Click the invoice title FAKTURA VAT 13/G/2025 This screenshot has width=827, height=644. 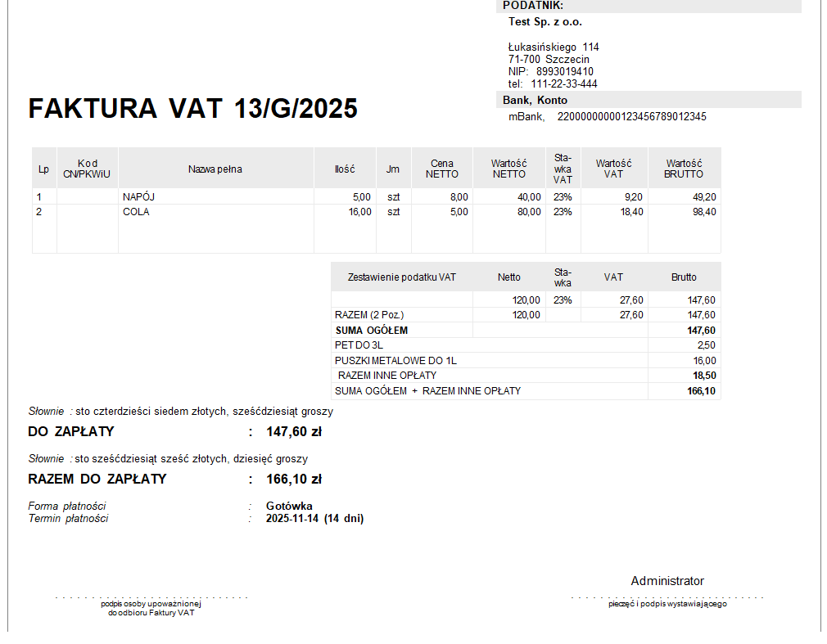(192, 109)
